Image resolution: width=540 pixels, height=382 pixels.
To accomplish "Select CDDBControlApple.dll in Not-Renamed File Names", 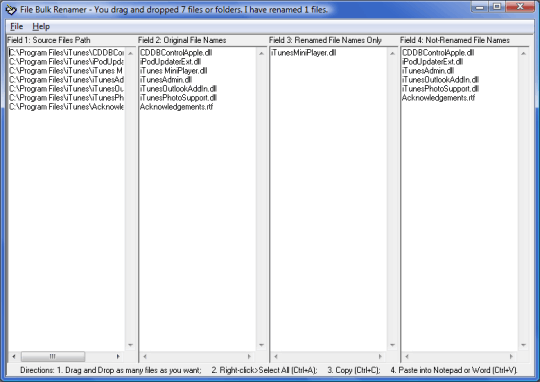I will 438,53.
